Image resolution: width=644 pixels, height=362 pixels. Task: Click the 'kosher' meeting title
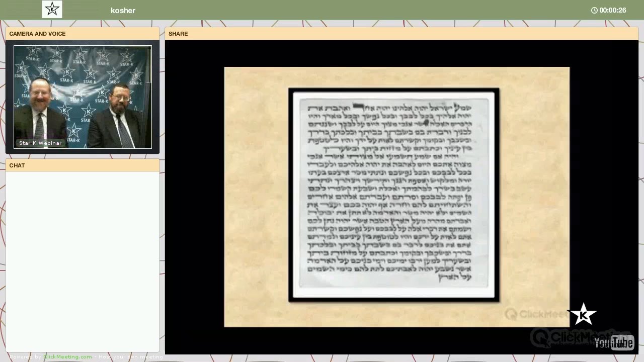[x=123, y=10]
